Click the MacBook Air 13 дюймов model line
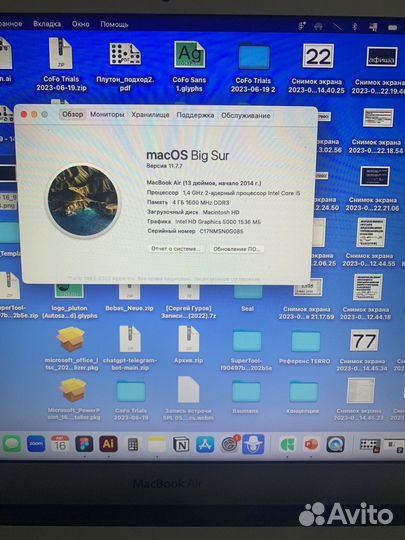 click(204, 183)
